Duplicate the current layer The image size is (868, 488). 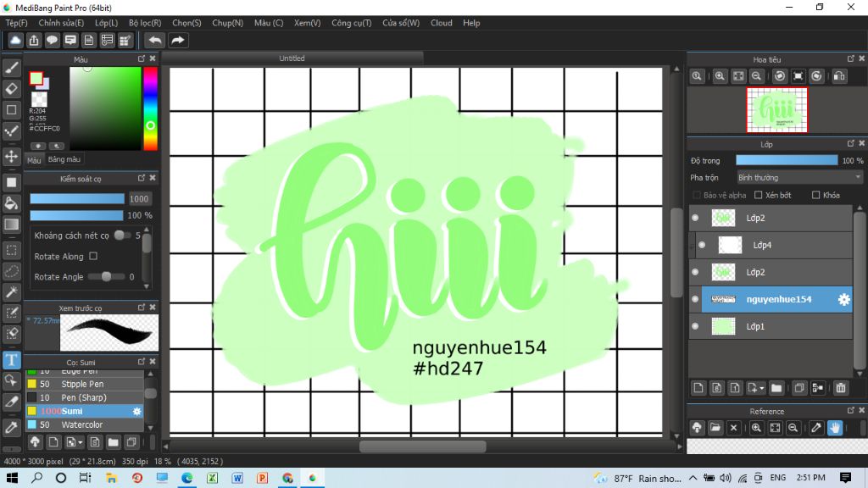[x=798, y=388]
